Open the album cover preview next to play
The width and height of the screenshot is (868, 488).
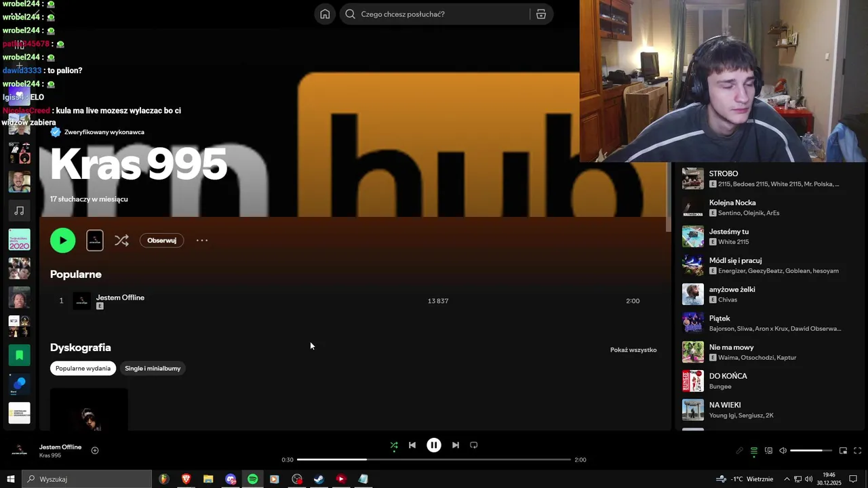[95, 240]
